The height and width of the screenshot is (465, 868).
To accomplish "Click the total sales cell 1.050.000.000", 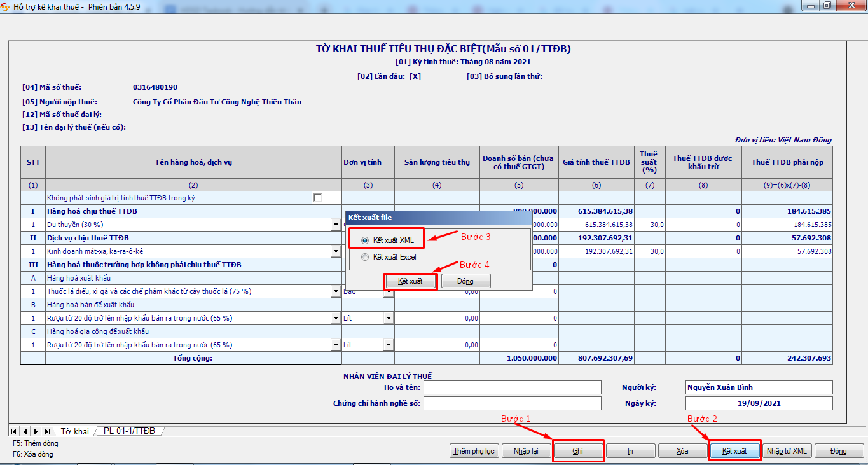I will coord(519,358).
